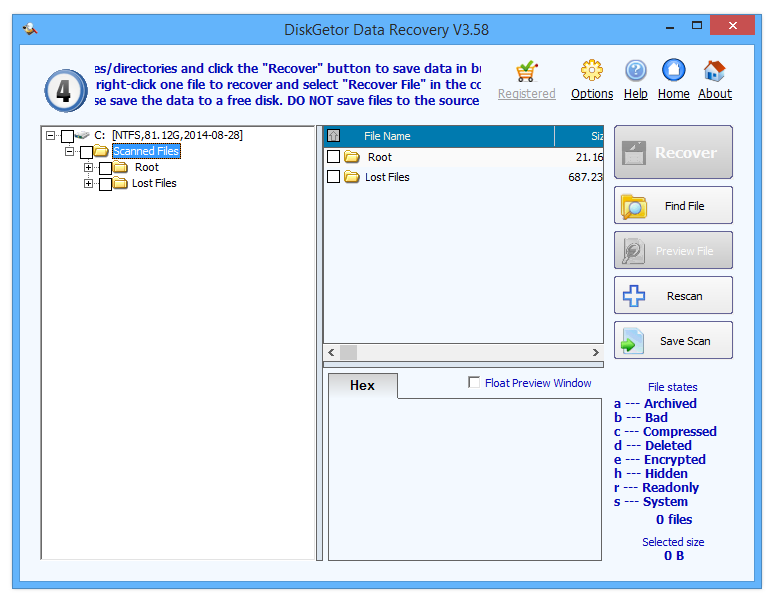Tick the Root checkbox in the tree
This screenshot has width=783, height=604.
[x=105, y=168]
